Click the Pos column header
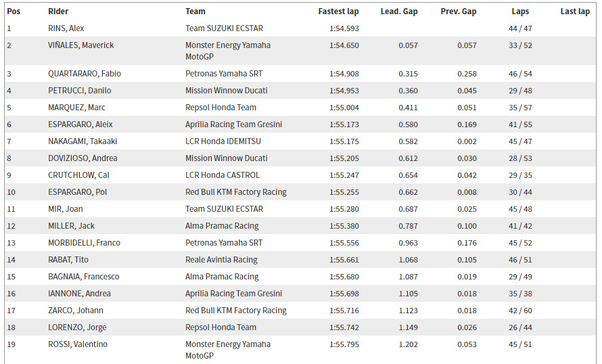This screenshot has height=364, width=602. pyautogui.click(x=12, y=12)
